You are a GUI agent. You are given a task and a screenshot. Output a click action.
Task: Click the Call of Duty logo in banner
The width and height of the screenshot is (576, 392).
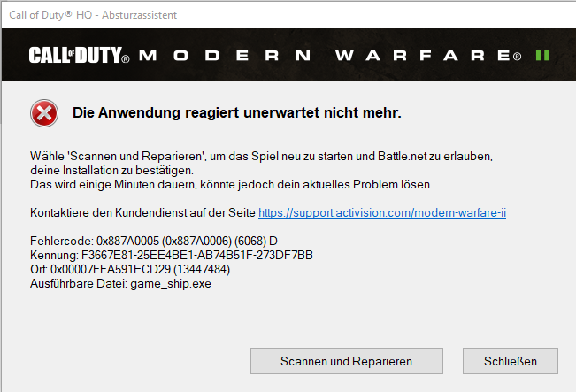pos(79,56)
